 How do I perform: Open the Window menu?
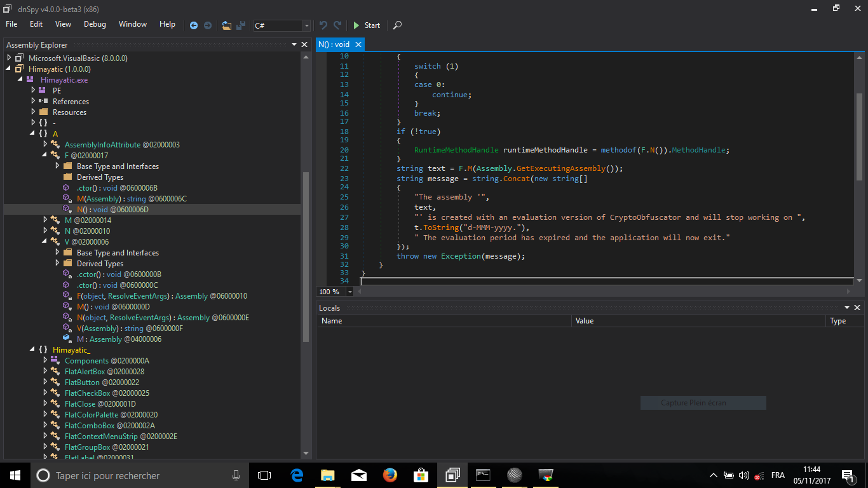(133, 24)
